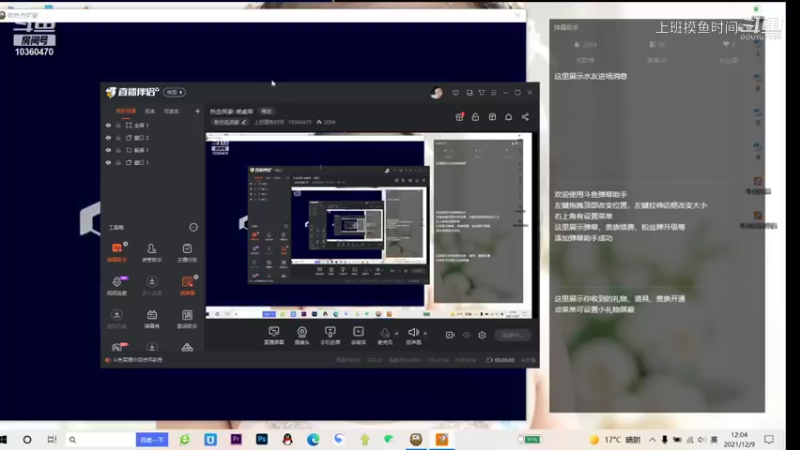Open Premiere Pro from taskbar
Viewport: 800px width, 450px height.
[236, 439]
